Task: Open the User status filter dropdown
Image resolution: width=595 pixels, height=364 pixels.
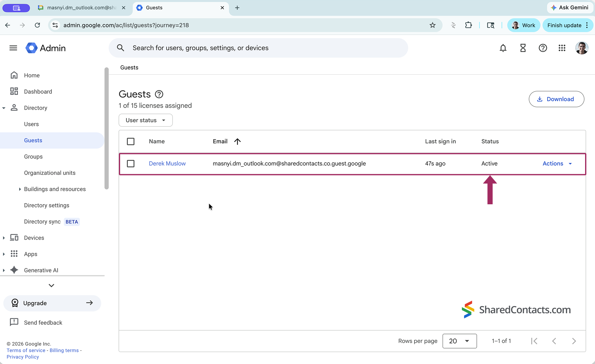Action: click(145, 120)
